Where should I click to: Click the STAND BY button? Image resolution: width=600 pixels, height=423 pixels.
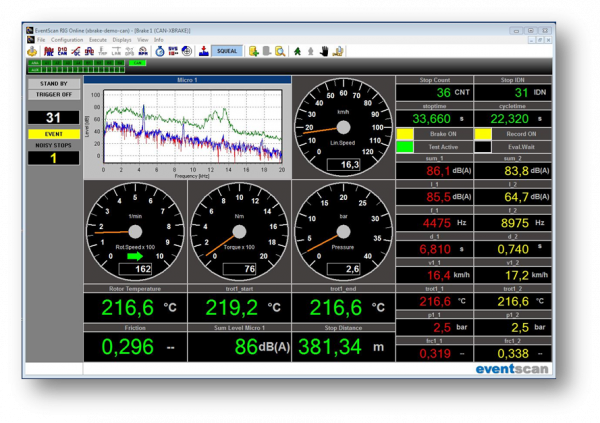tap(56, 84)
